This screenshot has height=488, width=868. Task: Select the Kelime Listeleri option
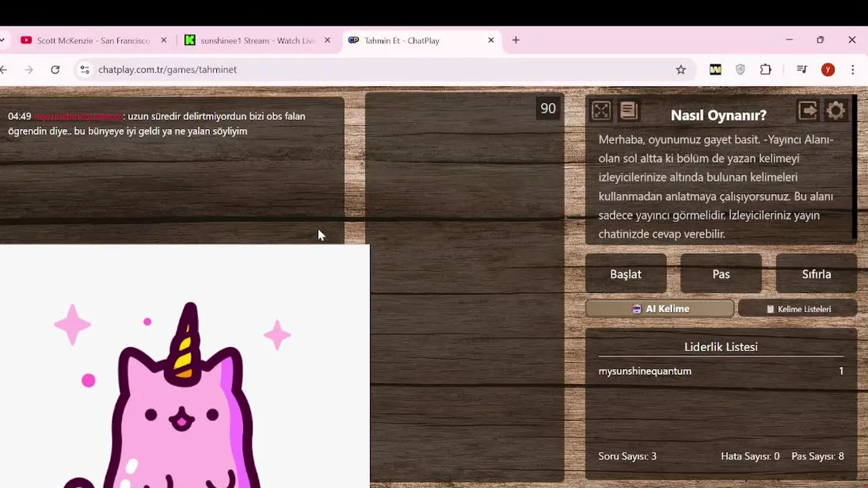798,308
